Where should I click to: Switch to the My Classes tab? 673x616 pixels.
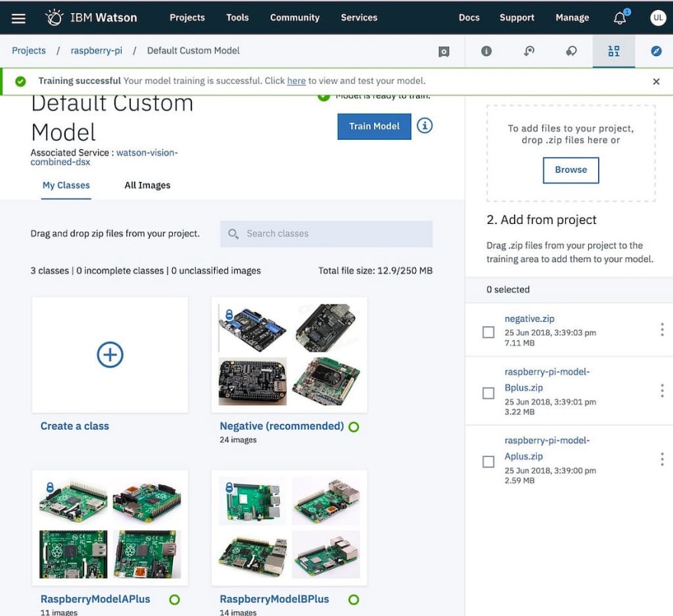pyautogui.click(x=66, y=185)
